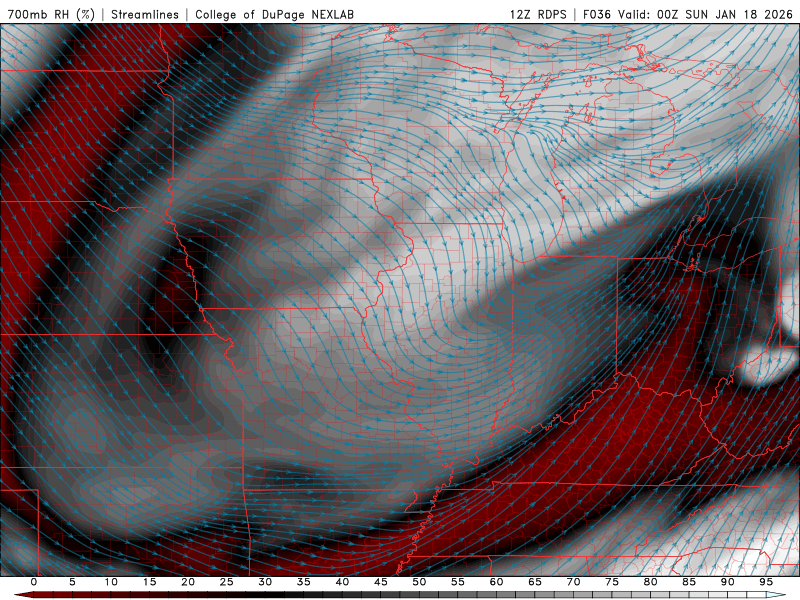800x600 pixels.
Task: Click the '60' colorbar scale label
Action: click(496, 582)
